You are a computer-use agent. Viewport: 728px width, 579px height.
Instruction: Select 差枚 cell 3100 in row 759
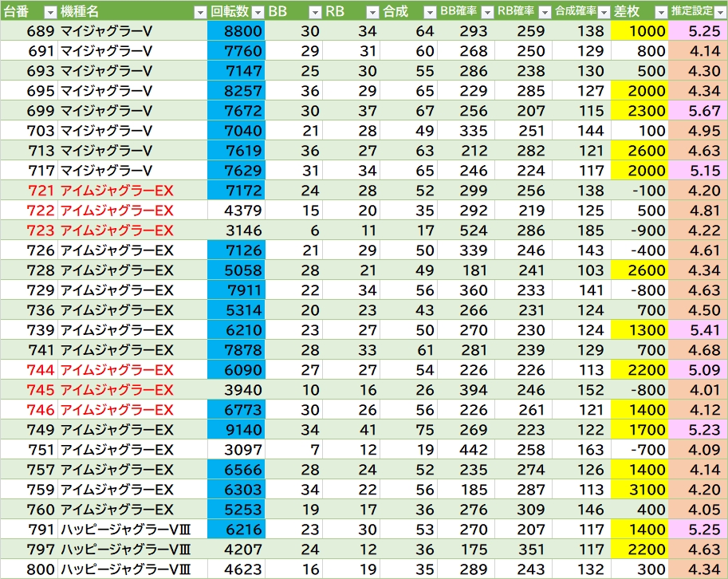639,490
